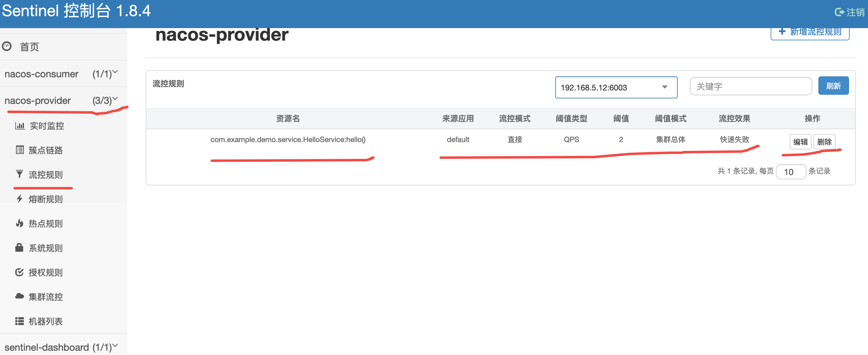
Task: Click the bar chart icon for 实时监控
Action: [x=20, y=126]
